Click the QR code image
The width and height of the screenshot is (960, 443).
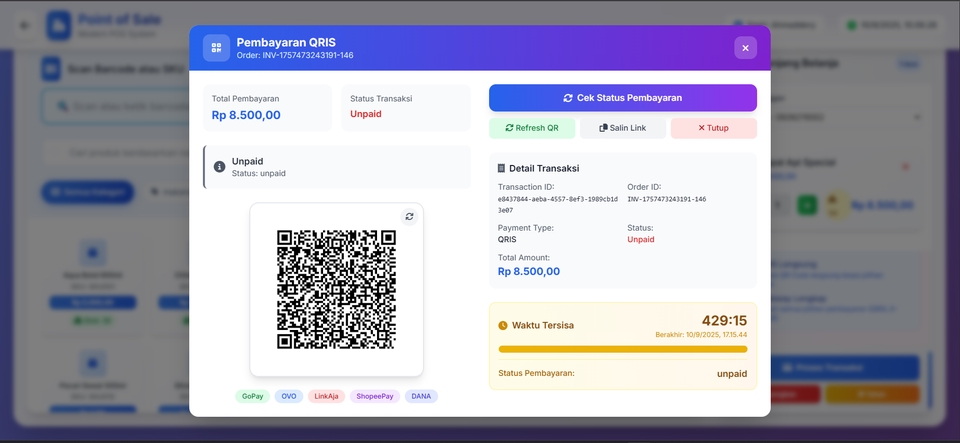coord(336,290)
